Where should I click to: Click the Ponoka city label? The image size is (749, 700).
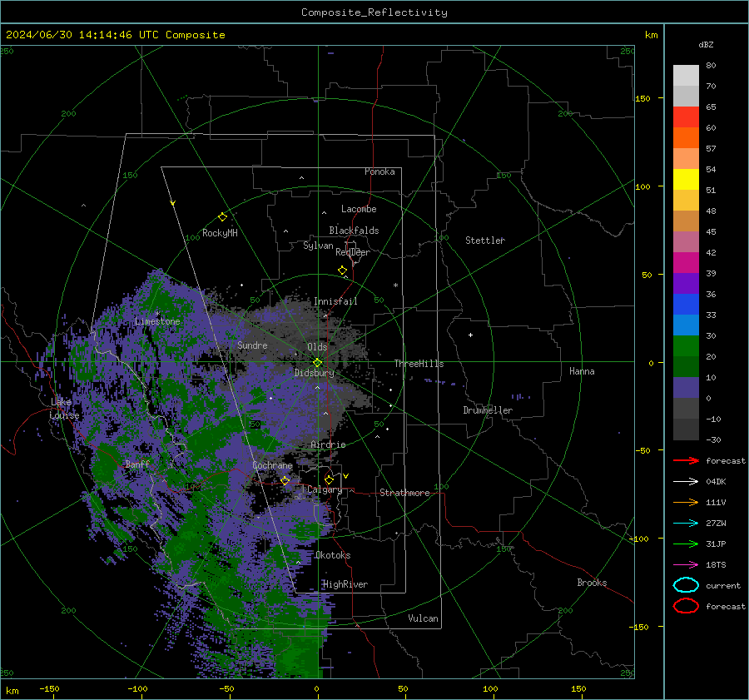tap(379, 171)
